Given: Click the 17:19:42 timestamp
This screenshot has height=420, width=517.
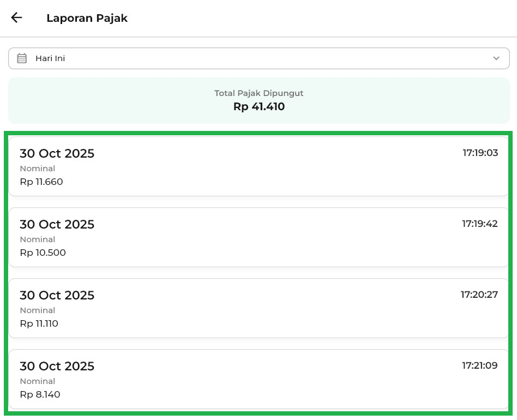Looking at the screenshot, I should click(479, 224).
